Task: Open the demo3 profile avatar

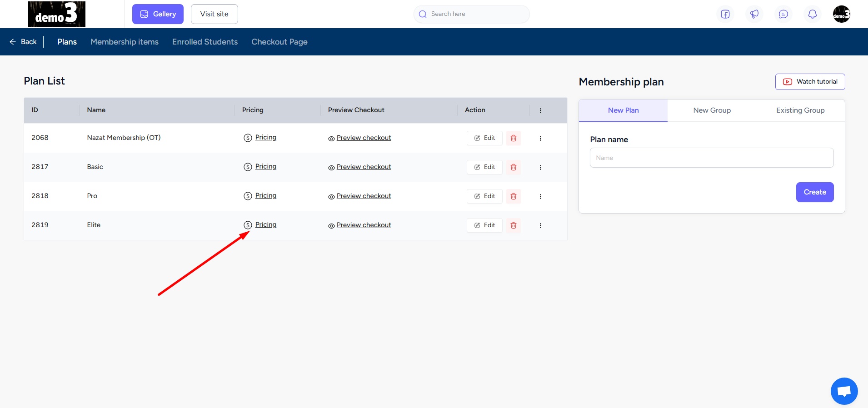Action: pyautogui.click(x=842, y=14)
